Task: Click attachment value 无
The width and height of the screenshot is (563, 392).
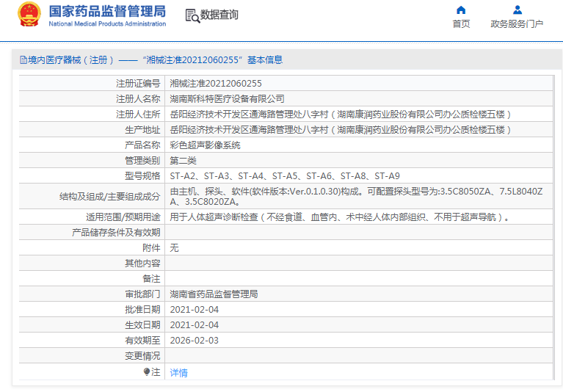Action: point(174,247)
